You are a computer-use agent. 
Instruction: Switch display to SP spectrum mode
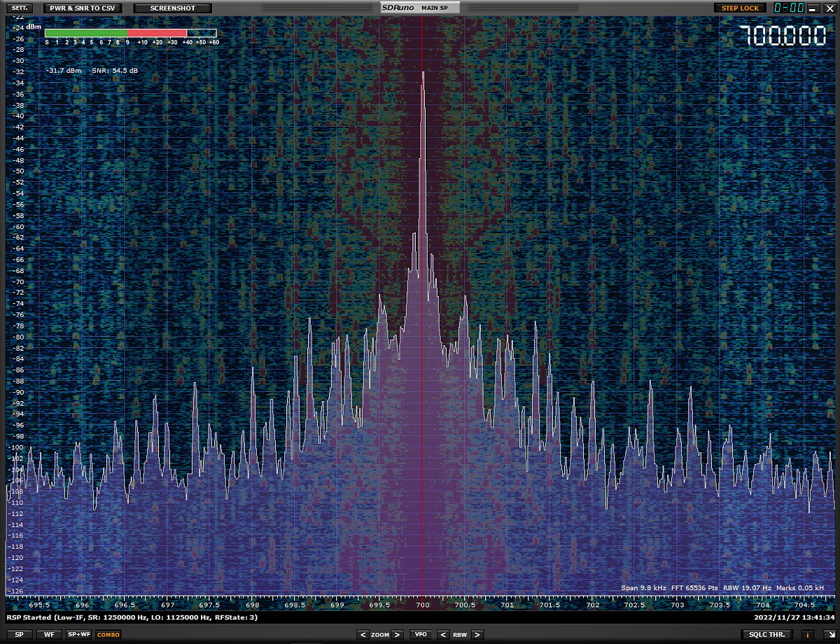(x=19, y=635)
